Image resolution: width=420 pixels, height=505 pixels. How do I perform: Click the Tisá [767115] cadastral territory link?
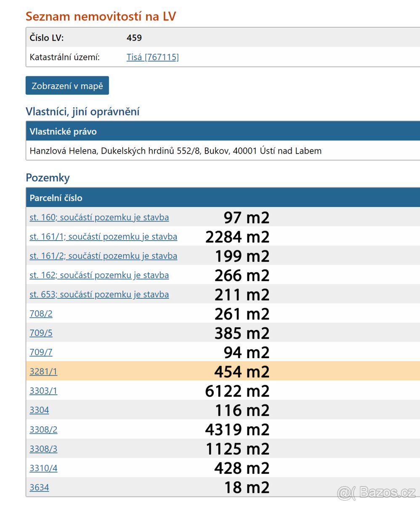(x=152, y=57)
